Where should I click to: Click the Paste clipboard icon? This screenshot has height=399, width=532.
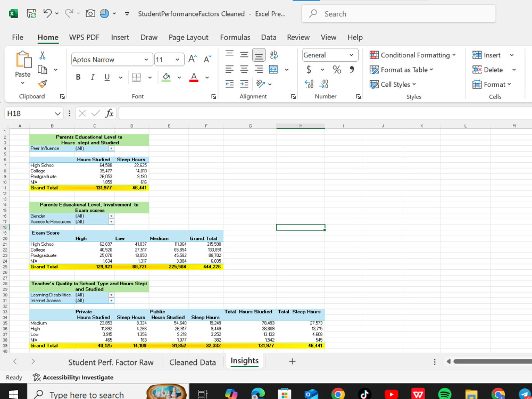(24, 60)
